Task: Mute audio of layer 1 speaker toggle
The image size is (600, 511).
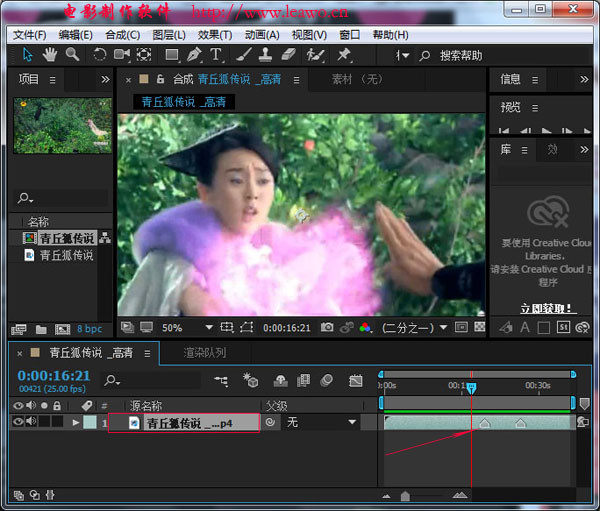Action: pyautogui.click(x=31, y=422)
